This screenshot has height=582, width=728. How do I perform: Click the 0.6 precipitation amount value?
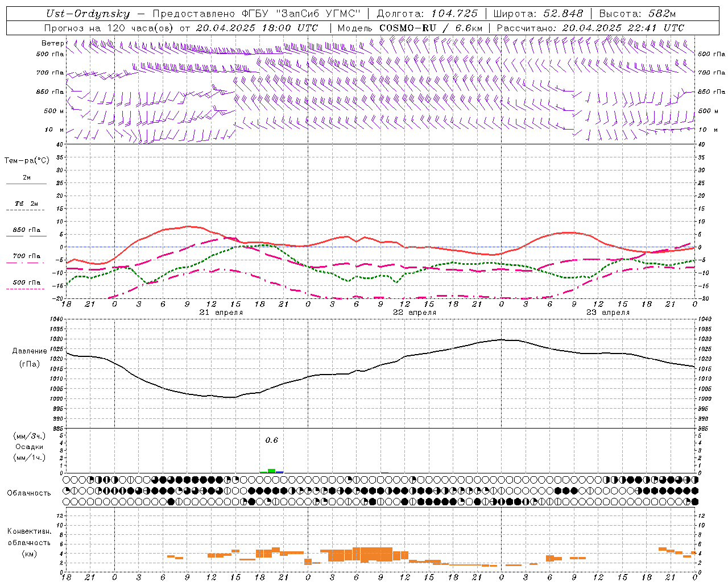(x=272, y=440)
